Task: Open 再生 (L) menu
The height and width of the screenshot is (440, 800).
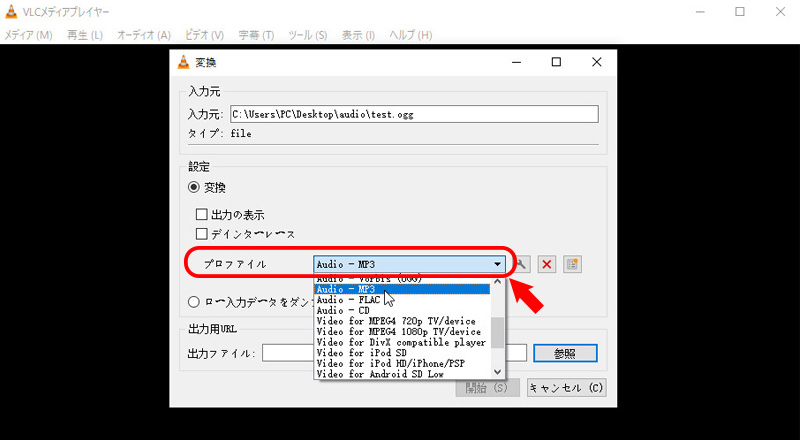Action: coord(85,35)
